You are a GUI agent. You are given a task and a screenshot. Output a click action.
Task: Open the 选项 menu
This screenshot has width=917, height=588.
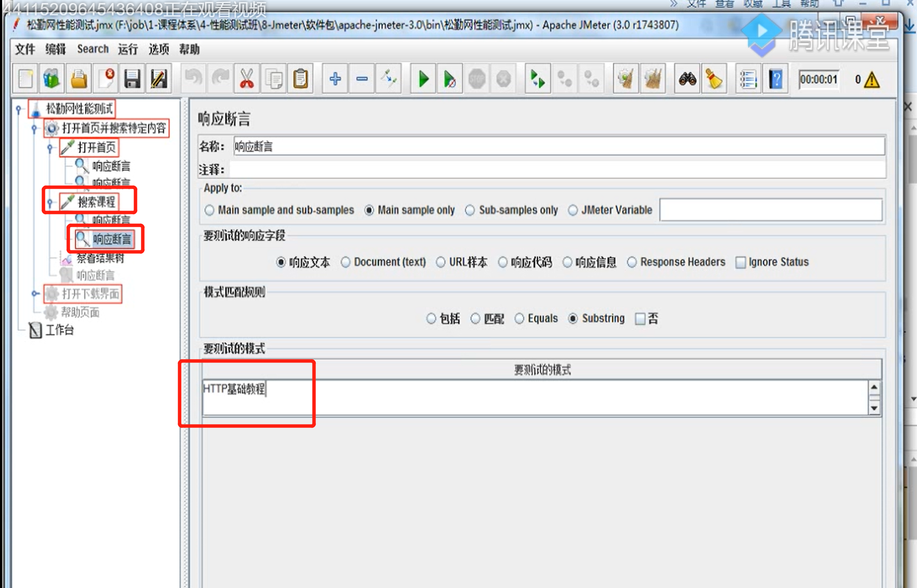[158, 49]
